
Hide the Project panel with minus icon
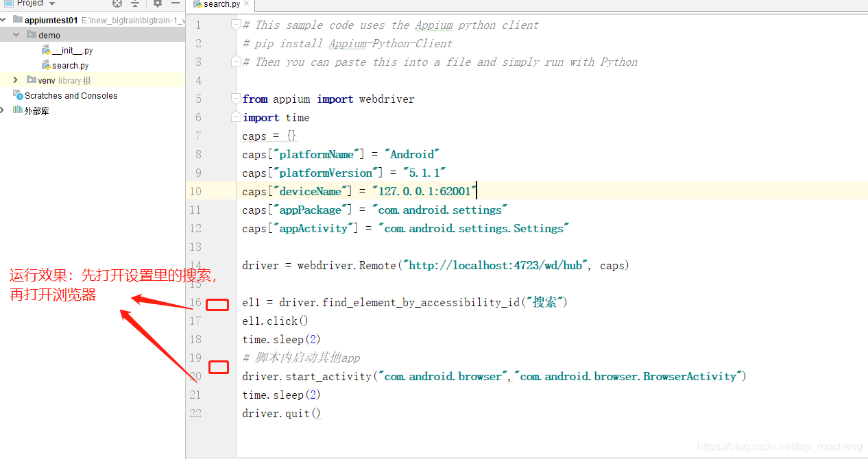click(176, 3)
